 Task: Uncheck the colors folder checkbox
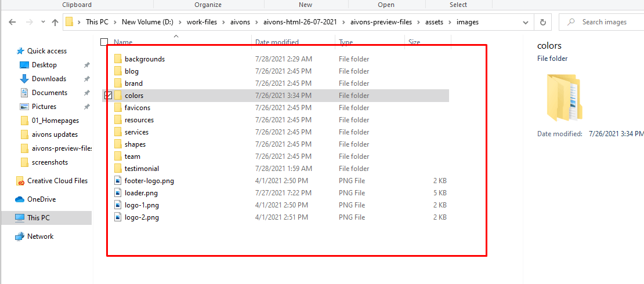108,96
